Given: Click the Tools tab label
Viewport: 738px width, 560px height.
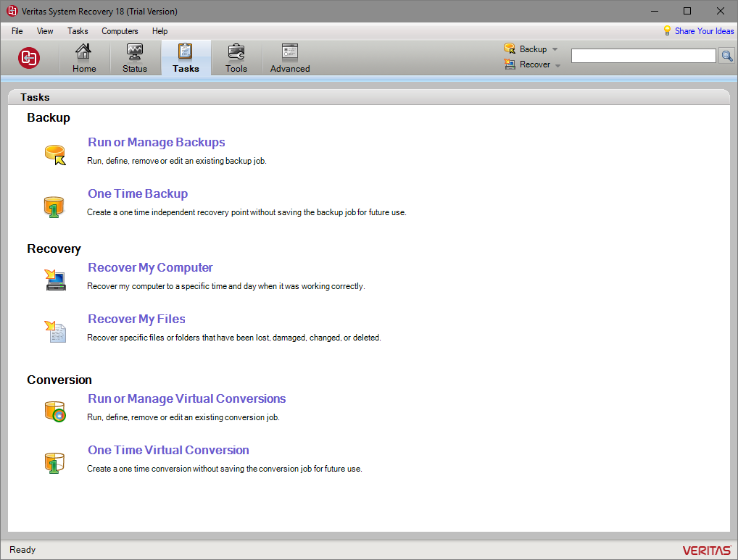Looking at the screenshot, I should pyautogui.click(x=236, y=69).
